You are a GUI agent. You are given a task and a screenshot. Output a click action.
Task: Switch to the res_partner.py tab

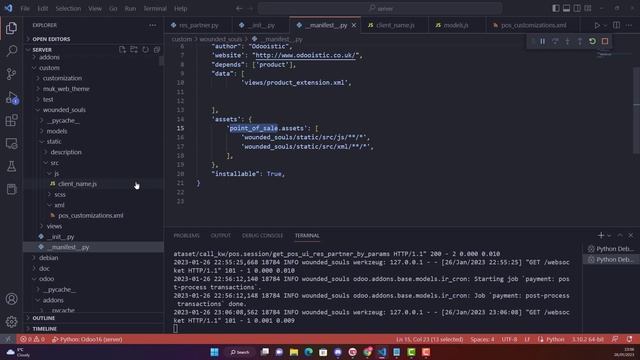198,25
